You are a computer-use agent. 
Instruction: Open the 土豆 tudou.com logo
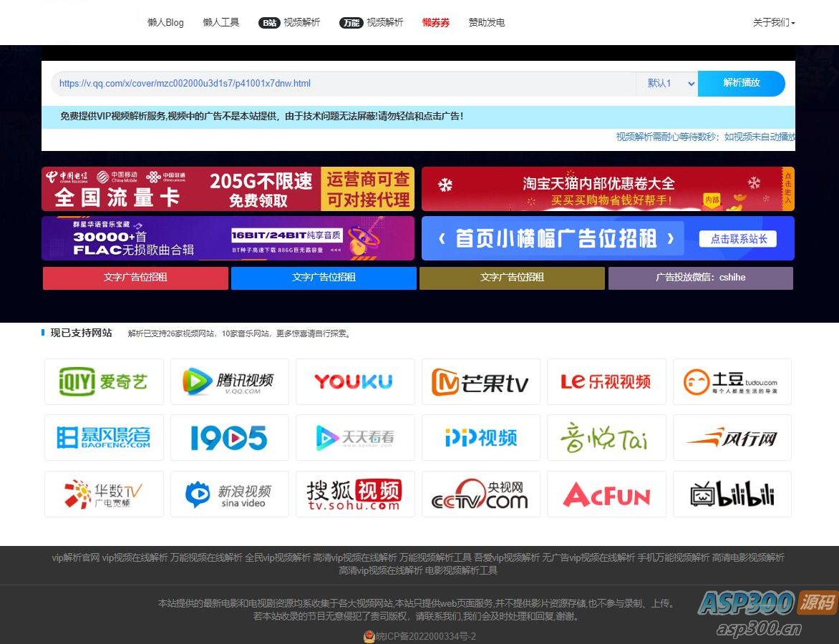pos(732,381)
